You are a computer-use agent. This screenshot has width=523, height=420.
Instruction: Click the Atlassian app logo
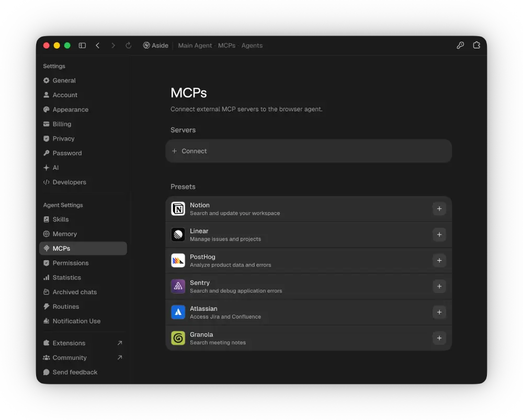pos(178,312)
